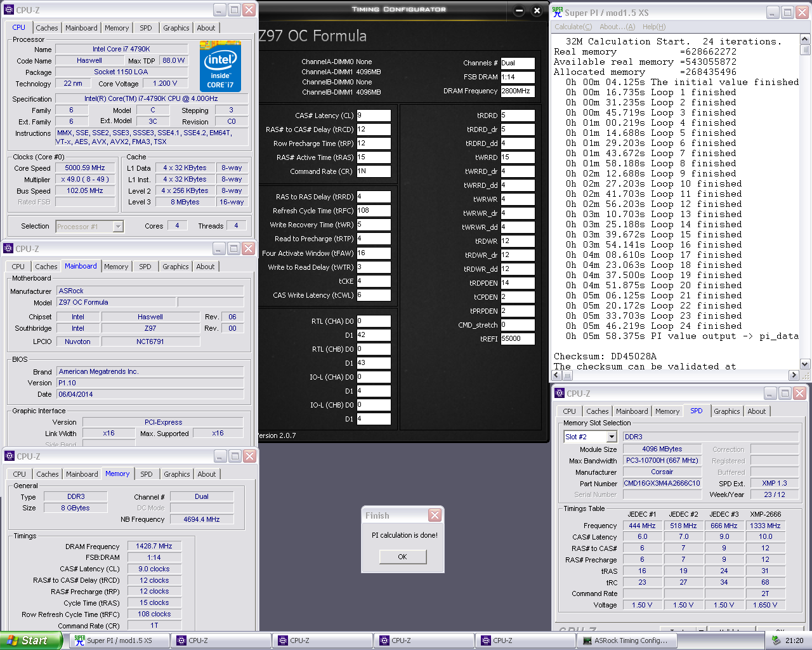
Task: Click the CMD_stretch field
Action: point(518,325)
